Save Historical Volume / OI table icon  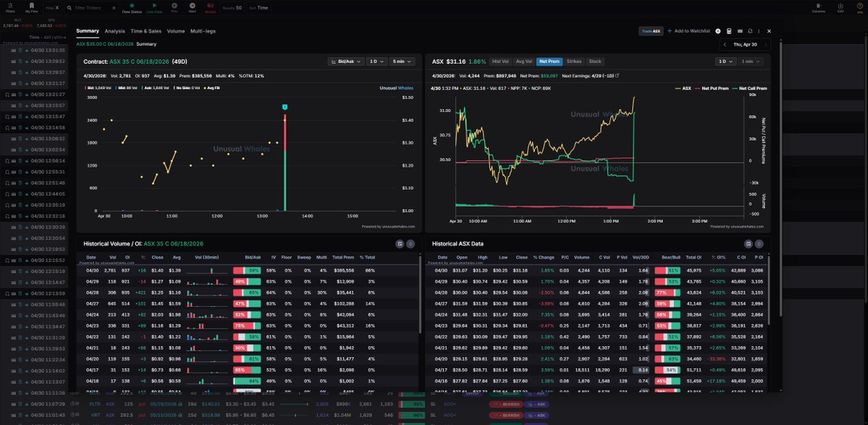tap(400, 243)
